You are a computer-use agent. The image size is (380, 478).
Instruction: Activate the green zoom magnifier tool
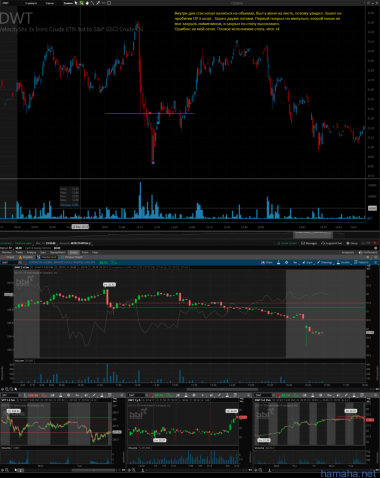[x=81, y=3]
